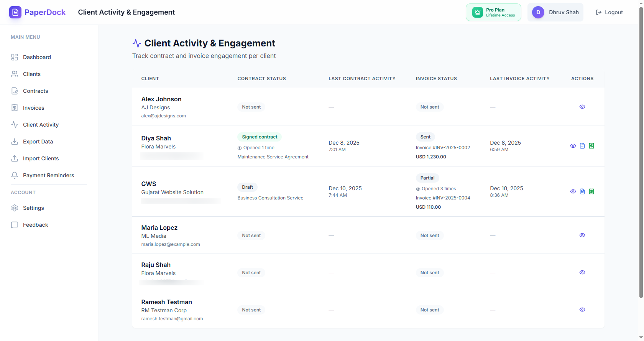The image size is (644, 341).
Task: Click LAST INVOICE ACTIVITY column header
Action: click(520, 79)
